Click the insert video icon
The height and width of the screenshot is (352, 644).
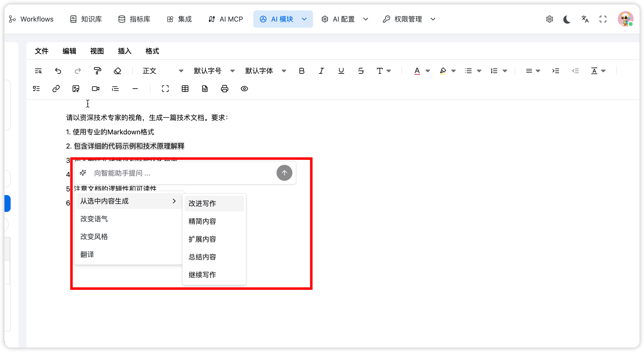pyautogui.click(x=95, y=89)
